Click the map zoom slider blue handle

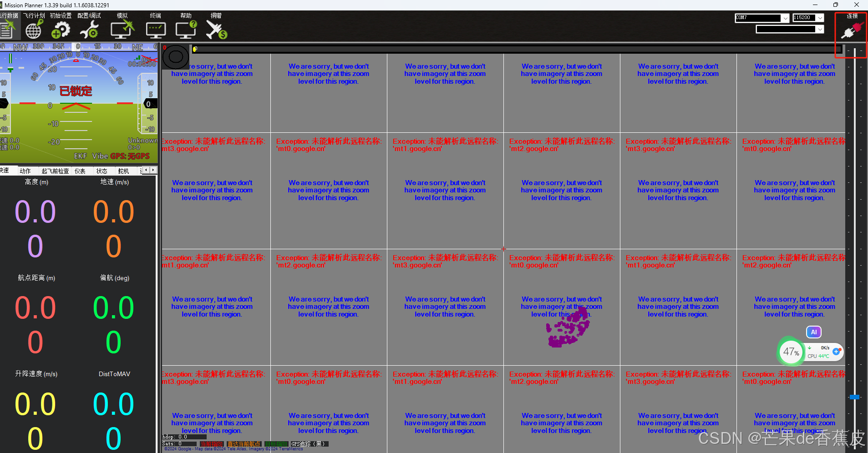(x=854, y=397)
